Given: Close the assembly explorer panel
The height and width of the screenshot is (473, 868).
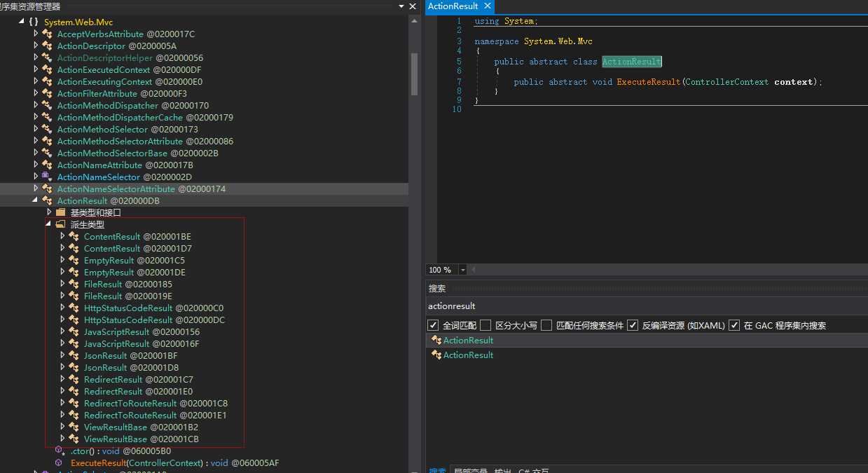Looking at the screenshot, I should click(x=413, y=6).
